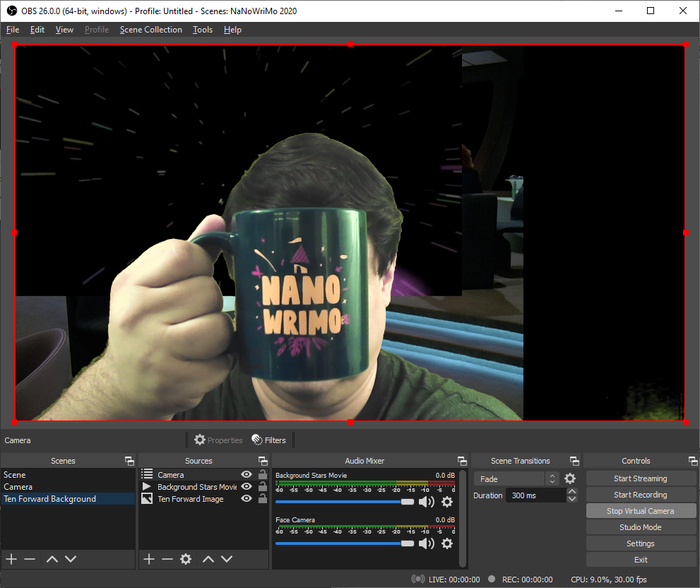This screenshot has height=588, width=700.
Task: Click the CPU usage text in status bar
Action: click(608, 580)
